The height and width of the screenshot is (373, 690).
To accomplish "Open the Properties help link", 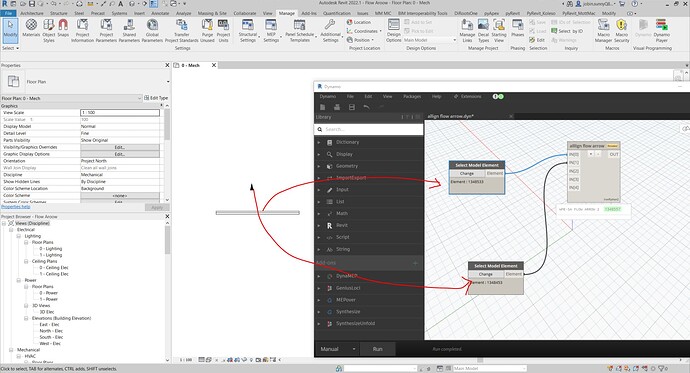I will tap(16, 207).
